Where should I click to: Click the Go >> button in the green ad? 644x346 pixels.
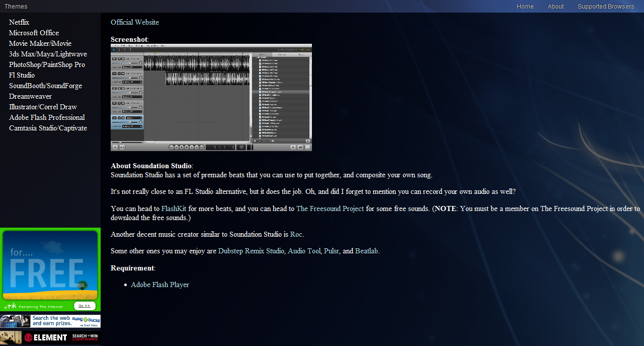85,306
